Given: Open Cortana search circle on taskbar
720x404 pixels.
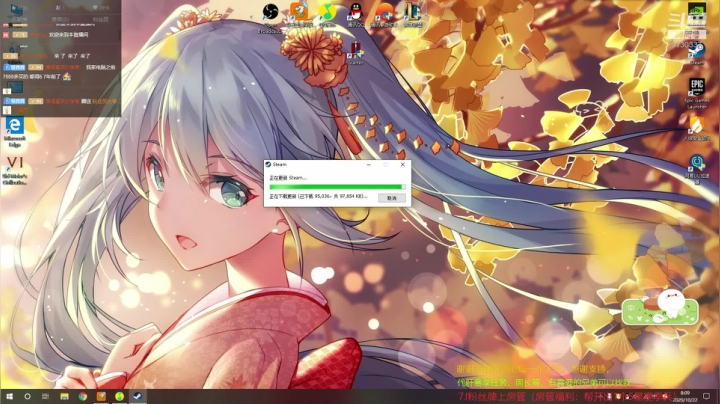Looking at the screenshot, I should click(27, 396).
